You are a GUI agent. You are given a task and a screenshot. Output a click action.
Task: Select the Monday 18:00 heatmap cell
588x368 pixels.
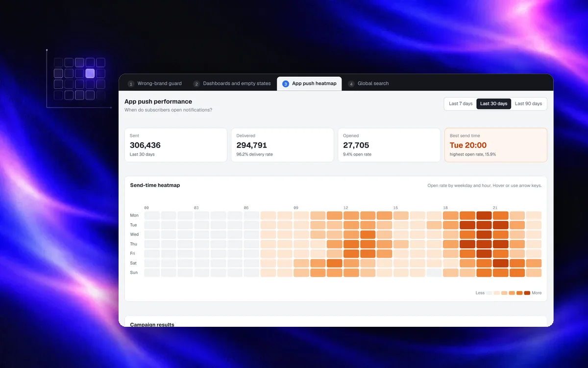451,215
